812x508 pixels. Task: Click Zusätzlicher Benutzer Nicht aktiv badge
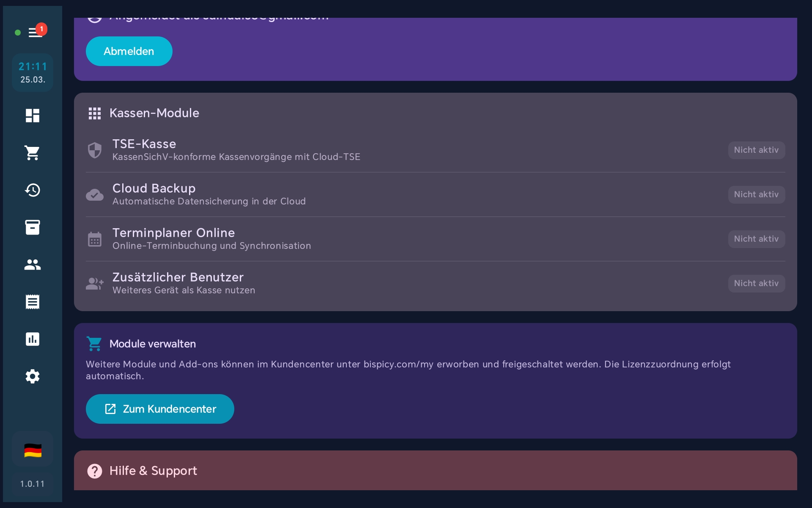pyautogui.click(x=756, y=284)
